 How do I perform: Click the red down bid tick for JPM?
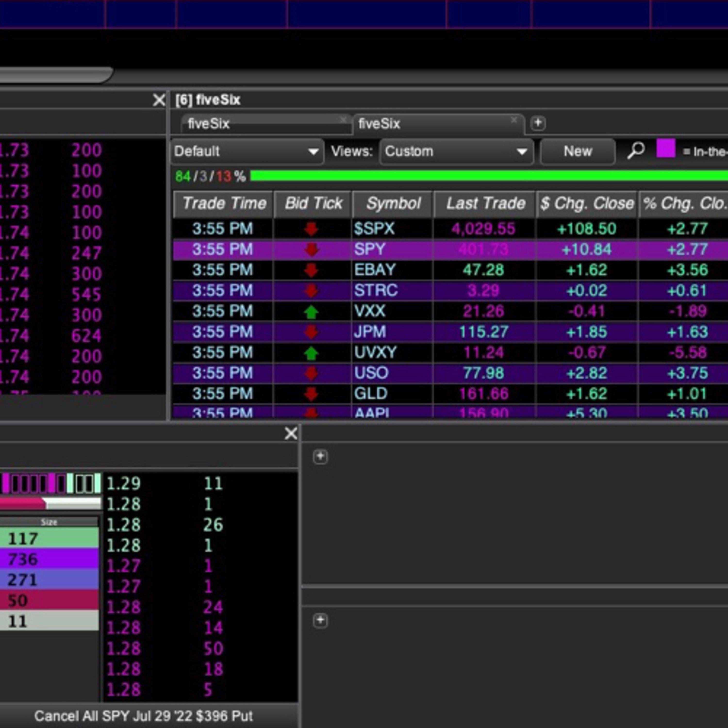tap(311, 332)
